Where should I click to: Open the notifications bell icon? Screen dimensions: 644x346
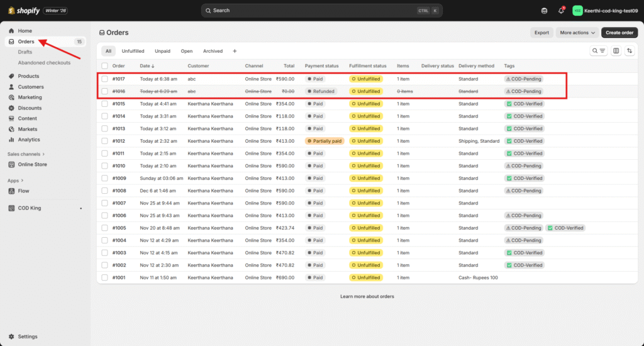coord(561,11)
